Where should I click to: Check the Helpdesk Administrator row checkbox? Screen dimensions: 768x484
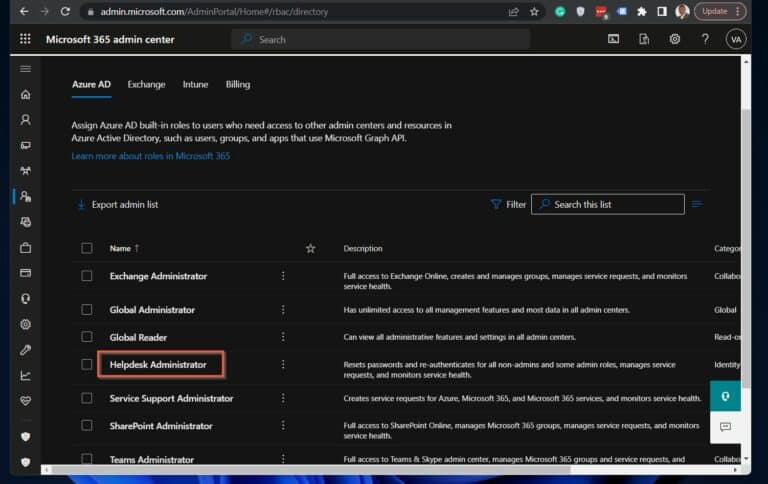(87, 364)
